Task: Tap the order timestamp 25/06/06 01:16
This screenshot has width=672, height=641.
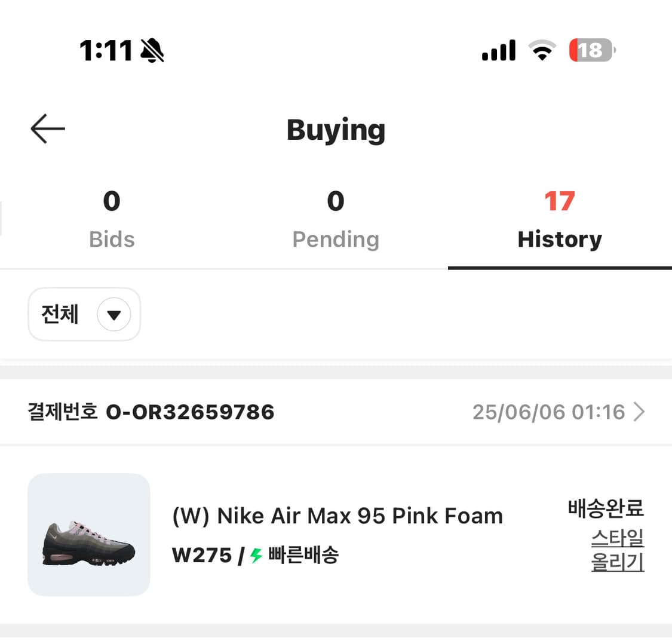Action: [x=548, y=412]
